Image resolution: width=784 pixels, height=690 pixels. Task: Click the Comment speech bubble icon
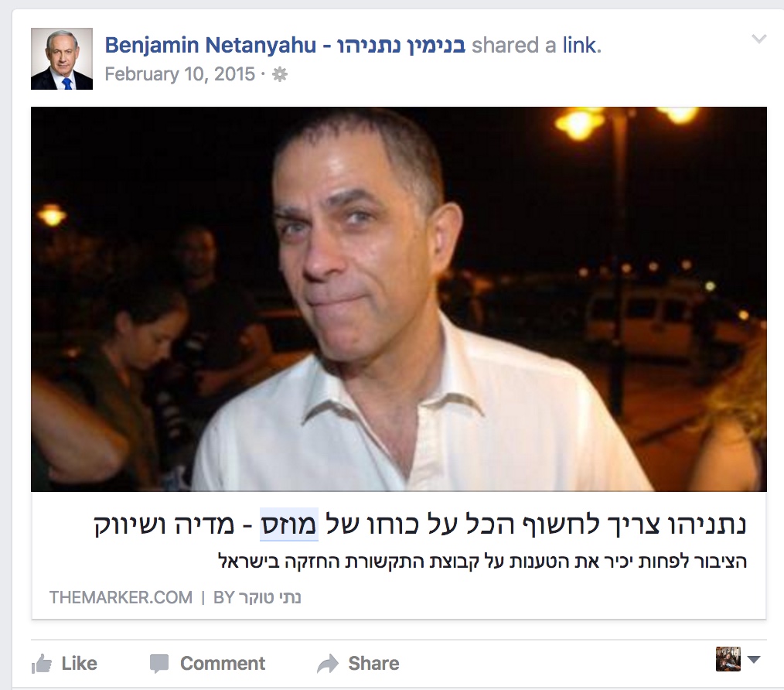click(159, 664)
